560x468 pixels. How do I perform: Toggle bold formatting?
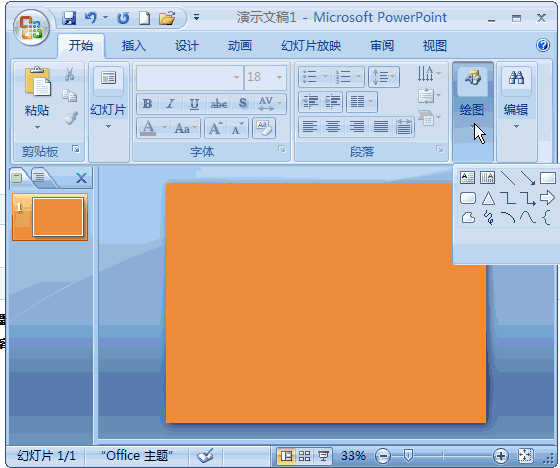coord(148,104)
